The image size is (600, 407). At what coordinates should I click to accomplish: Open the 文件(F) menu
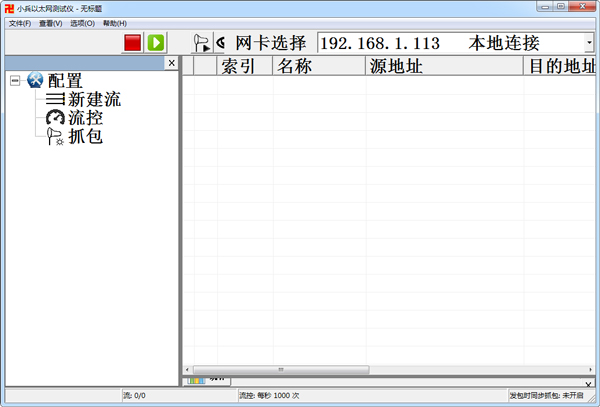tap(20, 23)
